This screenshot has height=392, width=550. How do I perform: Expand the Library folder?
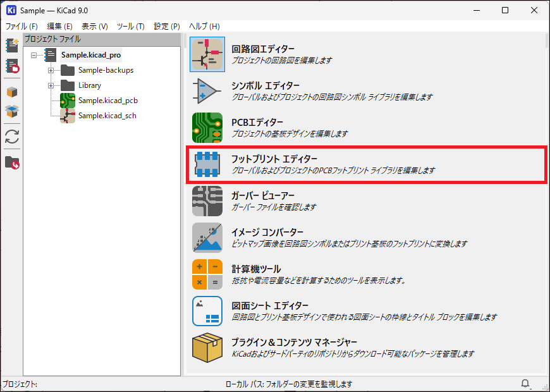[x=51, y=85]
